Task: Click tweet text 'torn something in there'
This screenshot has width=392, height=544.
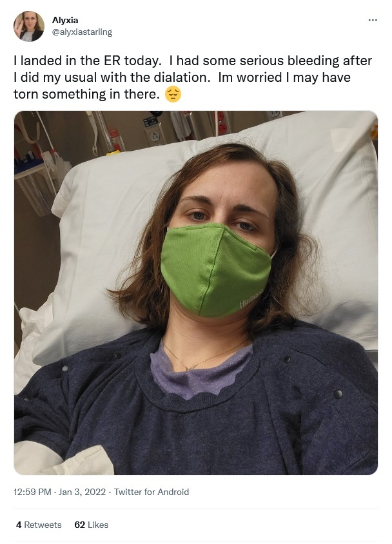Action: pos(86,94)
